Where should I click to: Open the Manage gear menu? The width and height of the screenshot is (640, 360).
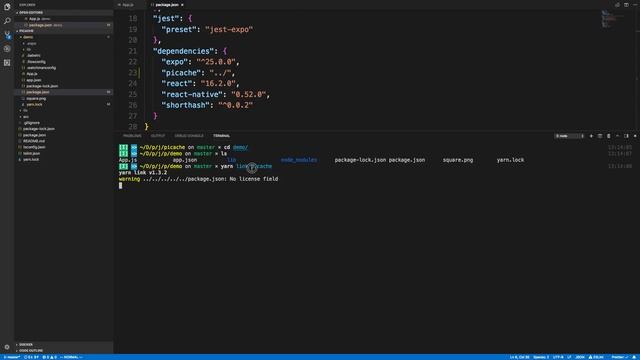coord(7,347)
